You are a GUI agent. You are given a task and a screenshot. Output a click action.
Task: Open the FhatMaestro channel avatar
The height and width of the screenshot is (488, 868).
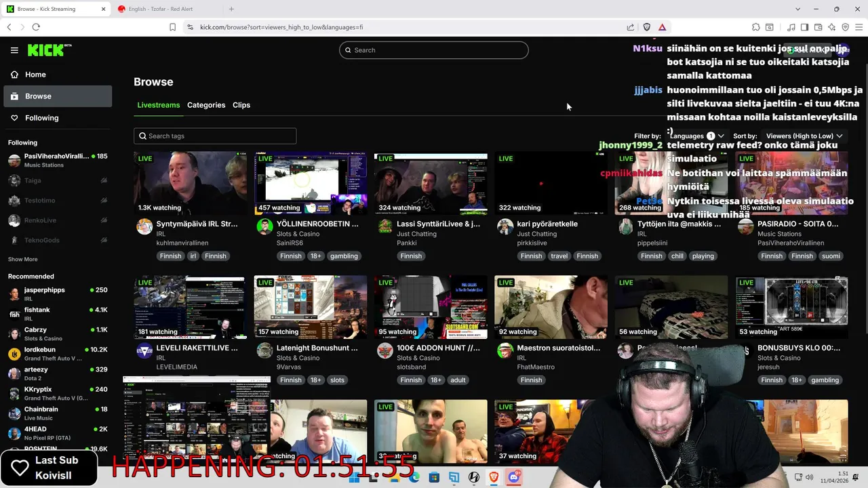click(x=505, y=351)
